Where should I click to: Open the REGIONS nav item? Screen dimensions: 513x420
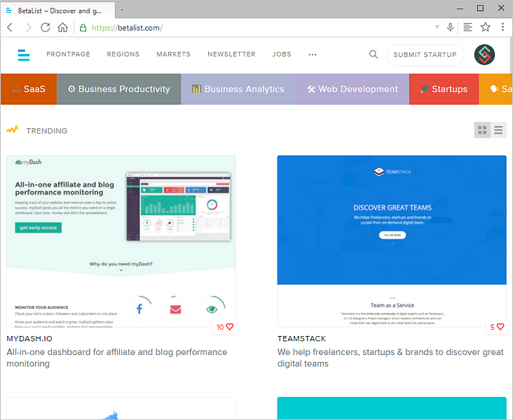point(123,55)
